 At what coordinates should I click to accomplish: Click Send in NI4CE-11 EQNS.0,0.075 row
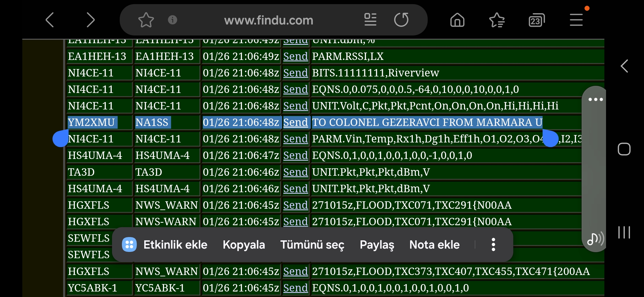(x=296, y=89)
